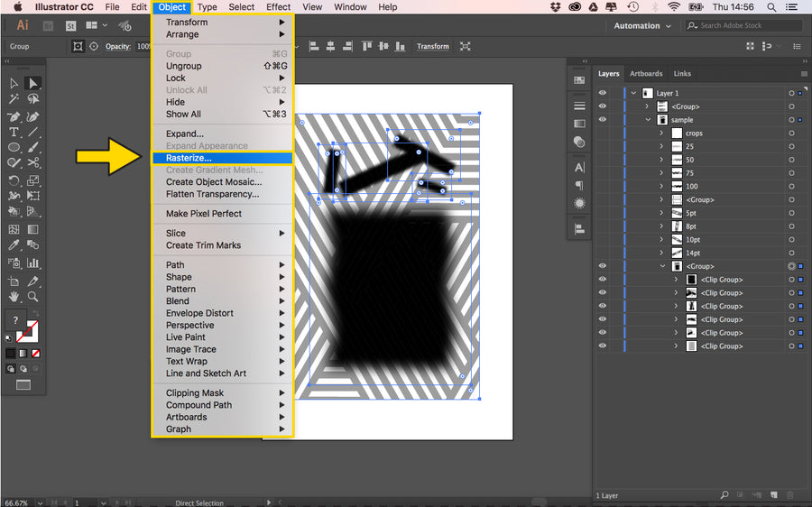Pick the Scissors tool

[x=33, y=163]
